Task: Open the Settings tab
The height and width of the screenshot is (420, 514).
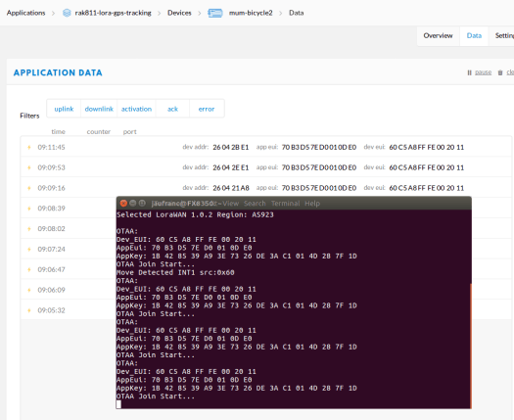Action: click(x=504, y=36)
